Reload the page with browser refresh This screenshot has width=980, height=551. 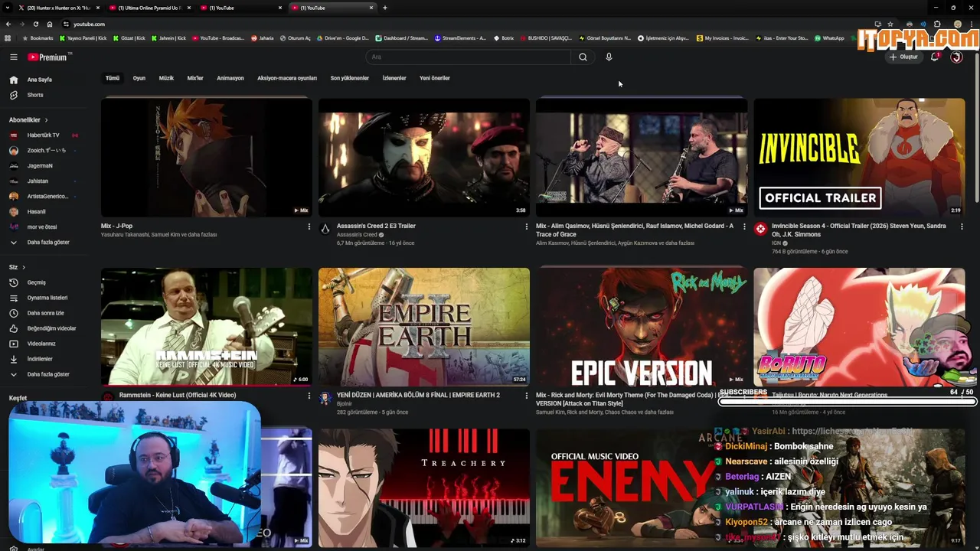tap(35, 24)
